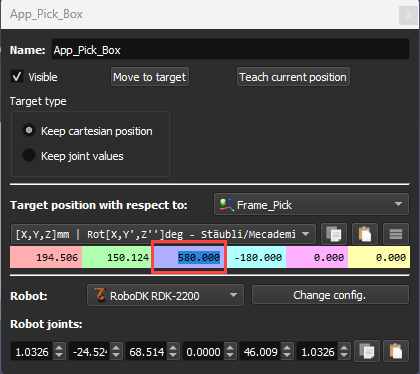
Task: Expand the Frame_Pick reference dropdown
Action: pos(311,204)
